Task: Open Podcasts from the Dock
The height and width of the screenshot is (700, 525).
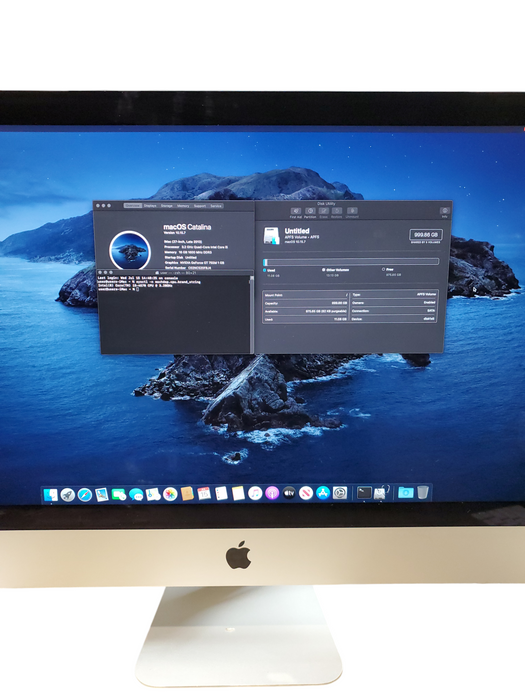Action: point(272,493)
